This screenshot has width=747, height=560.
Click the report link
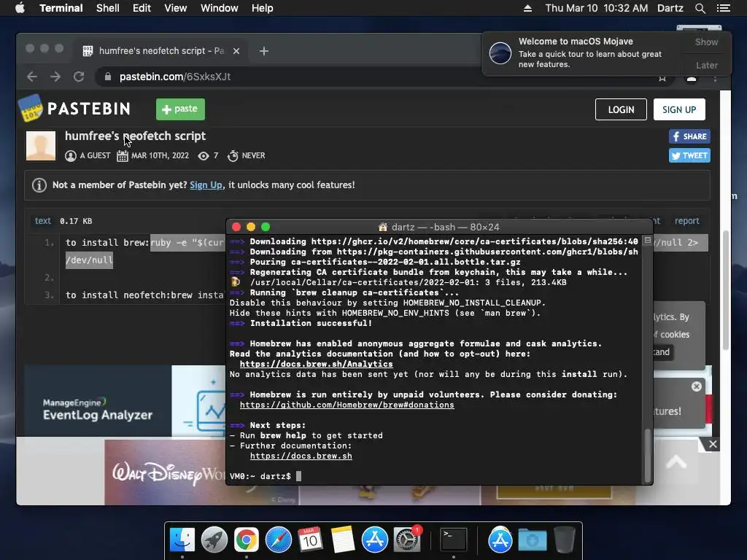click(686, 220)
